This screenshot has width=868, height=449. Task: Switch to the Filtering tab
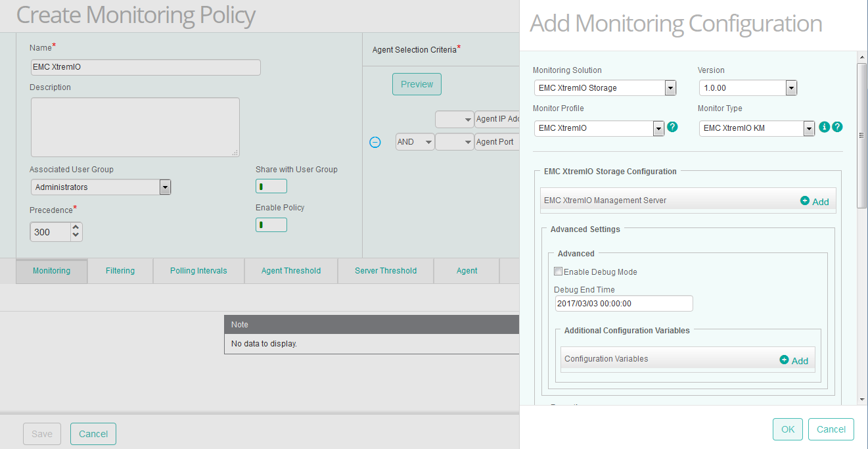(x=120, y=270)
